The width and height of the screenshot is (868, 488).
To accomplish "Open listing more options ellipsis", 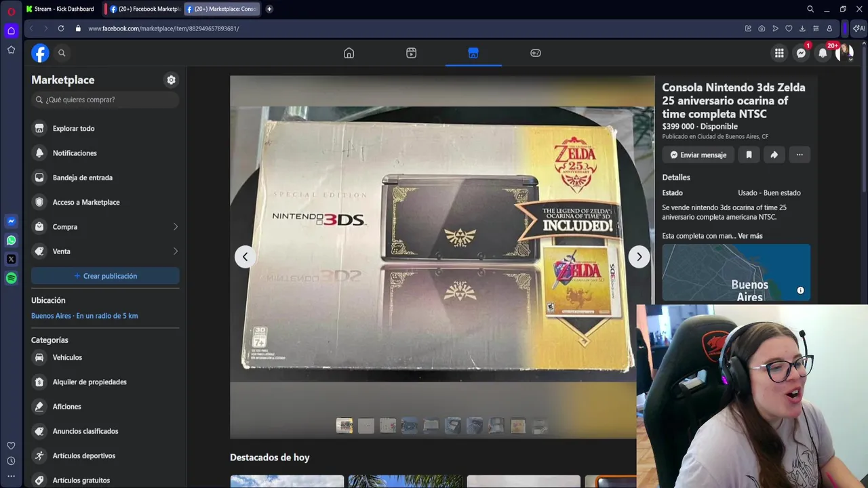I will click(x=800, y=155).
